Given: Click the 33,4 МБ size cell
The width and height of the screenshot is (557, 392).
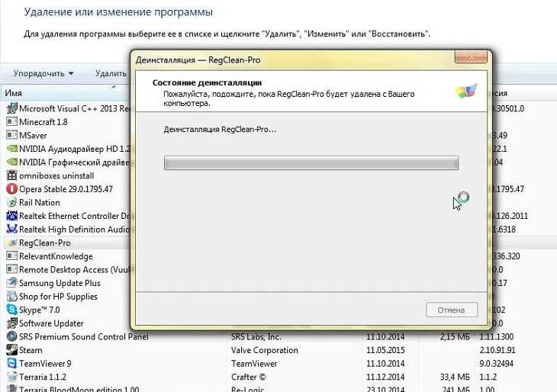Looking at the screenshot, I should coord(455,377).
